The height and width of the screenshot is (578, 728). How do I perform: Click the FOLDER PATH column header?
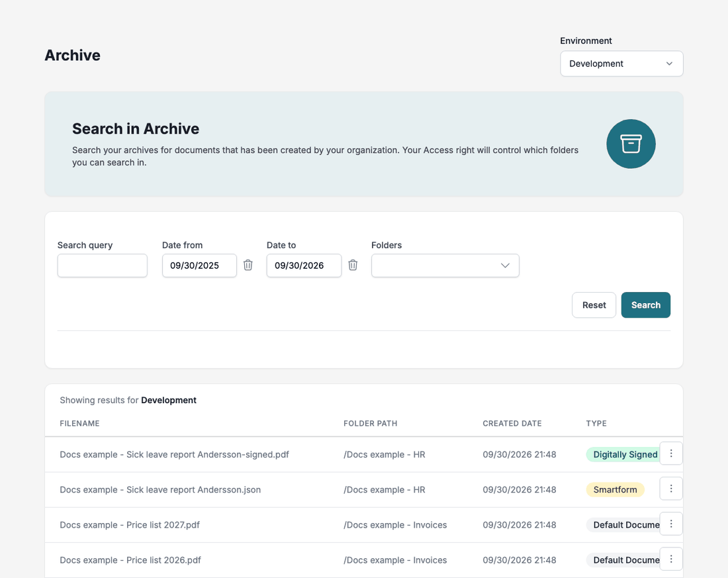[x=371, y=423]
